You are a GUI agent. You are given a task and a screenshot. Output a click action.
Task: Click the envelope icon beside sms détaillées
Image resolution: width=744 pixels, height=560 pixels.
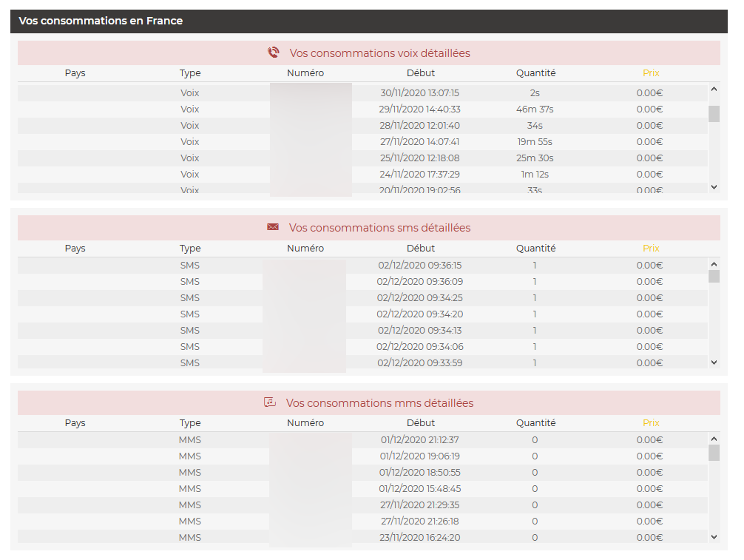coord(273,227)
